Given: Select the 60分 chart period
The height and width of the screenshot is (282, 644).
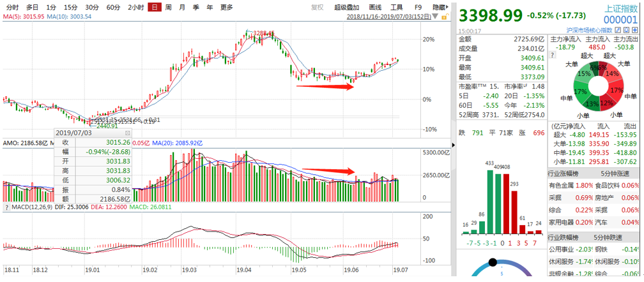Looking at the screenshot, I should [113, 7].
